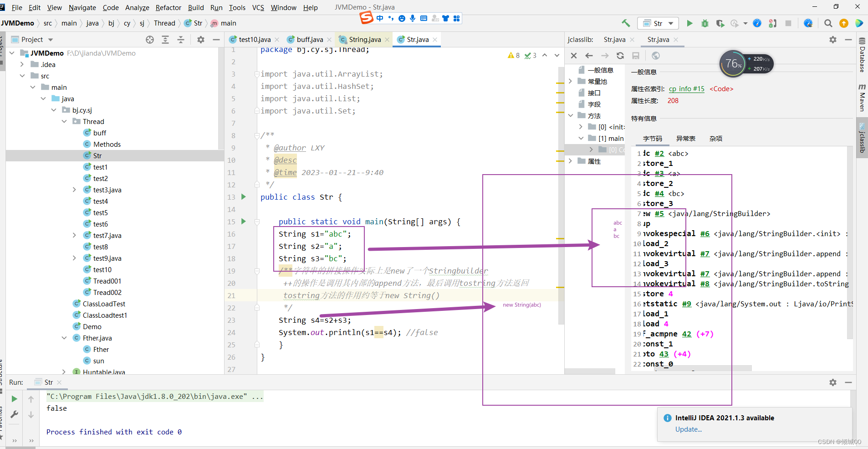This screenshot has height=449, width=868.
Task: Click Run panel wrench settings icon
Action: [15, 414]
